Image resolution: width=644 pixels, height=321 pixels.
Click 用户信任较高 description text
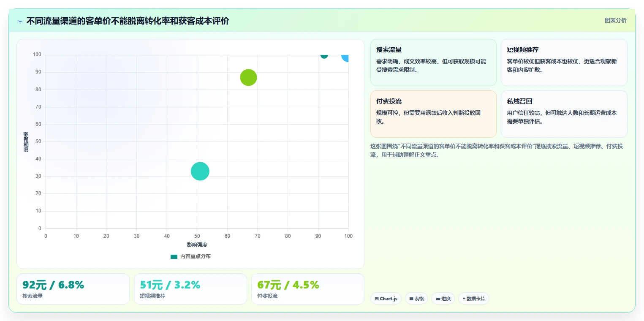point(562,117)
